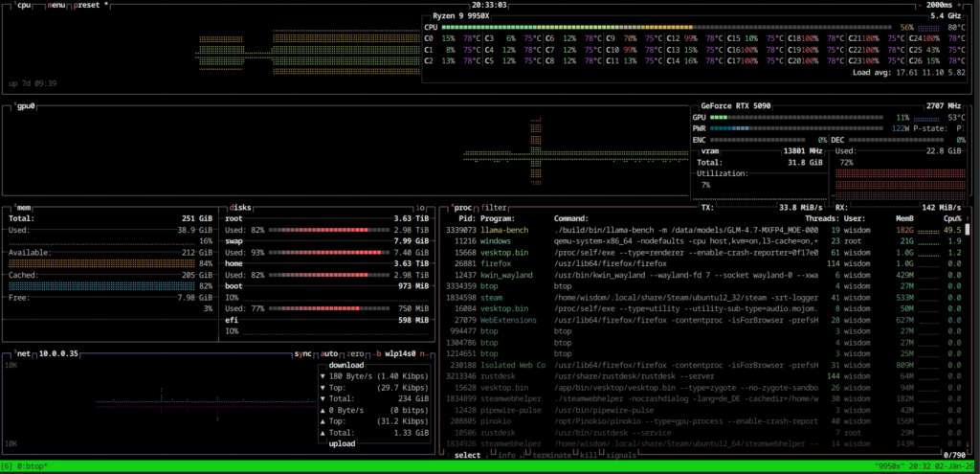Click the proc filter field
The image size is (980, 474).
click(495, 207)
